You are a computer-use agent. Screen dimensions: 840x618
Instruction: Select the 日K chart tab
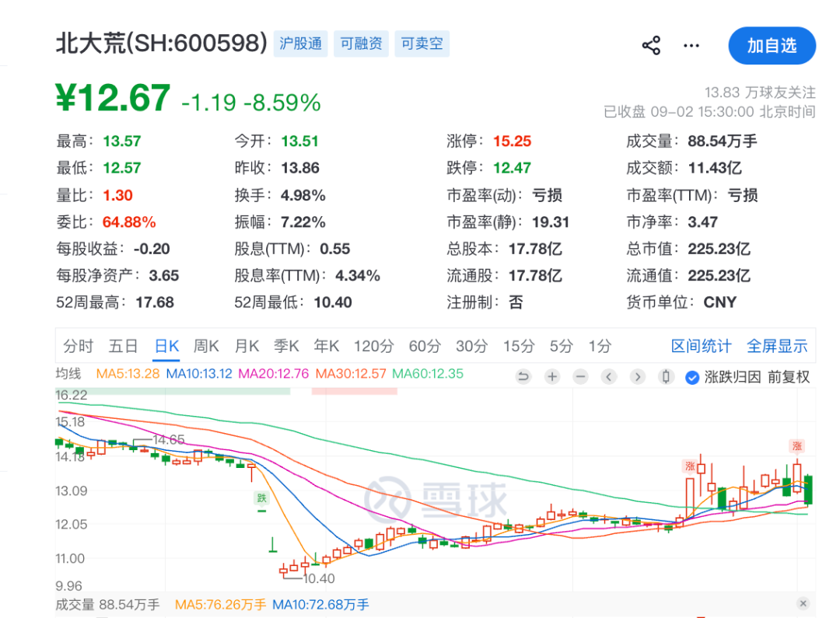[166, 346]
